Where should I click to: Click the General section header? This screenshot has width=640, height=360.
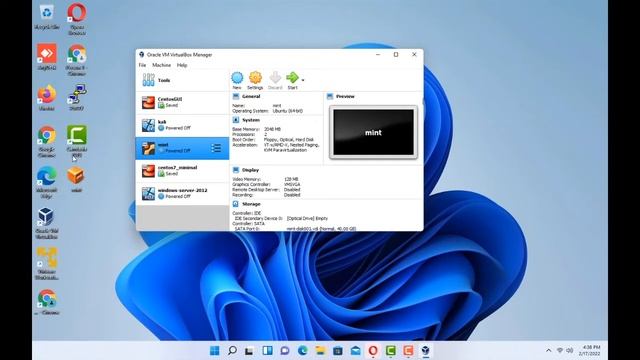click(x=251, y=97)
